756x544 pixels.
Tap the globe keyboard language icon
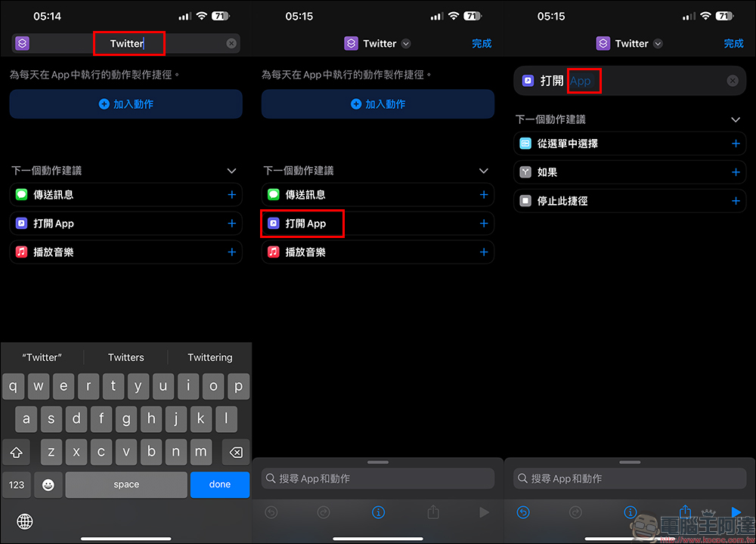[x=25, y=521]
